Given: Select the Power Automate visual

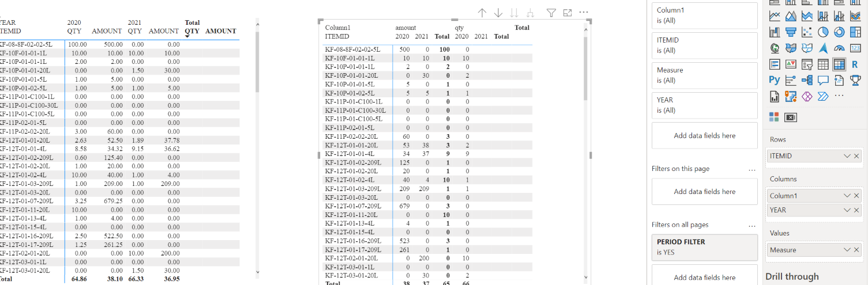Looking at the screenshot, I should coord(823,96).
